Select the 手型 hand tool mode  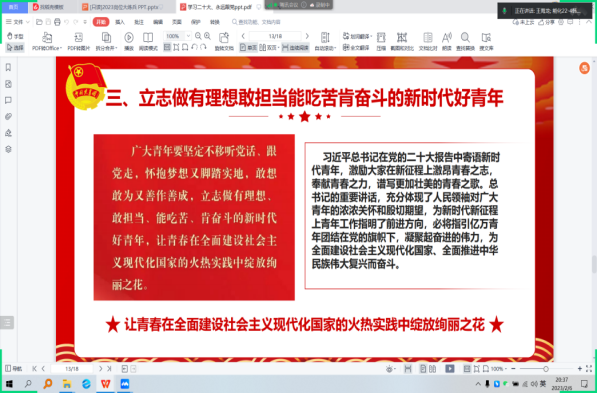click(x=15, y=36)
